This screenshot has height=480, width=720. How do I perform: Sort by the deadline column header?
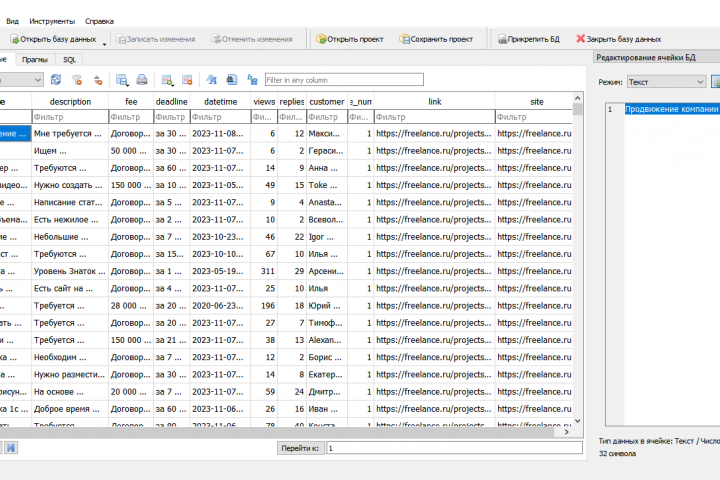point(171,101)
